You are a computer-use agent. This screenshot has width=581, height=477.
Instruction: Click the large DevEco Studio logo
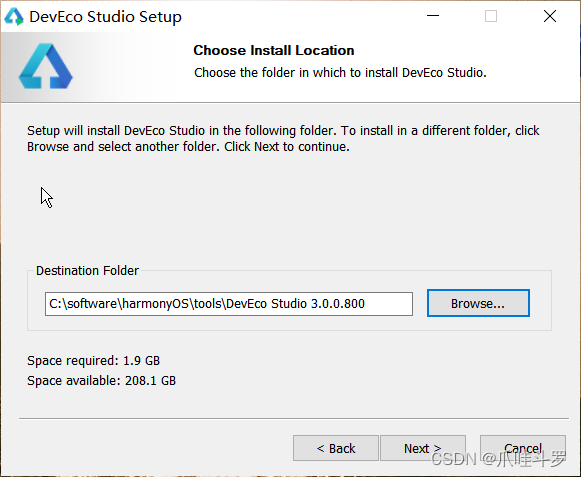pos(46,66)
